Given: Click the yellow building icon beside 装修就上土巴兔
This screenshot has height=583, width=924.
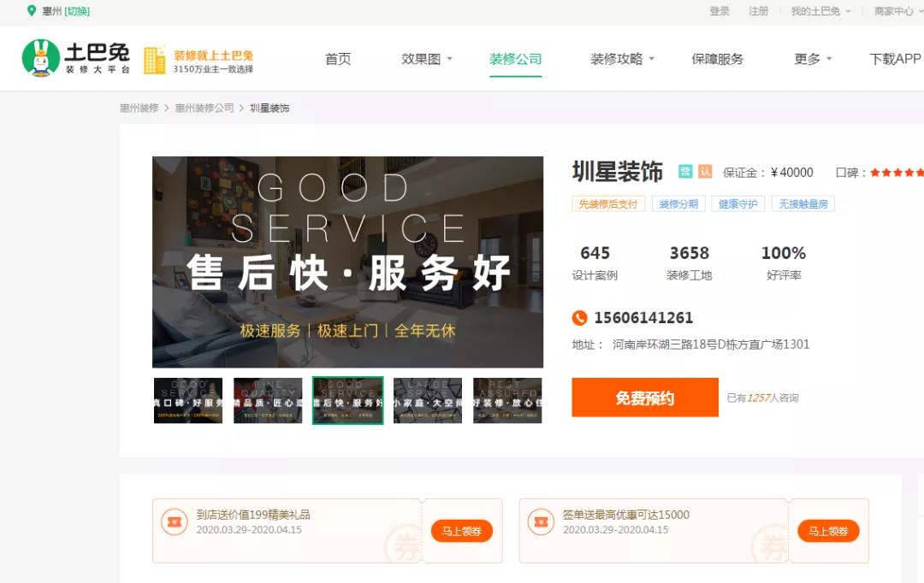Looking at the screenshot, I should pyautogui.click(x=156, y=59).
